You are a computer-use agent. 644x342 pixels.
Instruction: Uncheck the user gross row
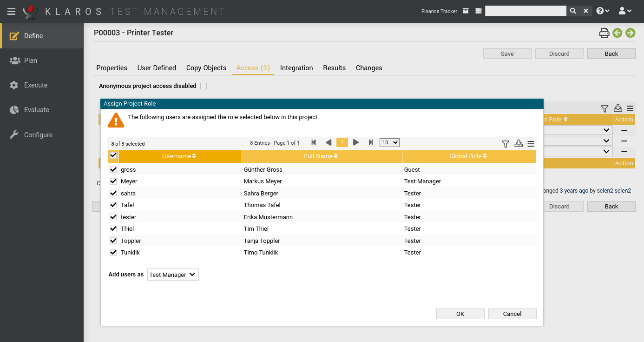(x=113, y=169)
